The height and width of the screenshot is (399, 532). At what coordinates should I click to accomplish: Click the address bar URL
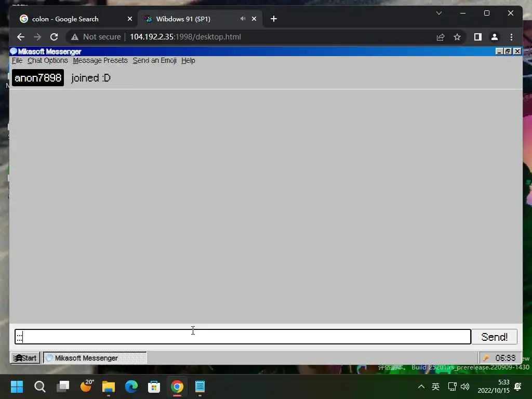(x=185, y=37)
